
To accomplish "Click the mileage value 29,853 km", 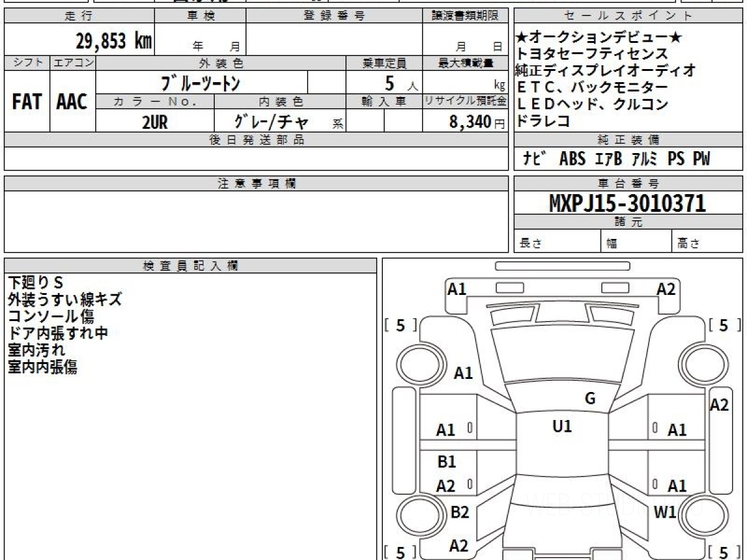I will point(114,41).
